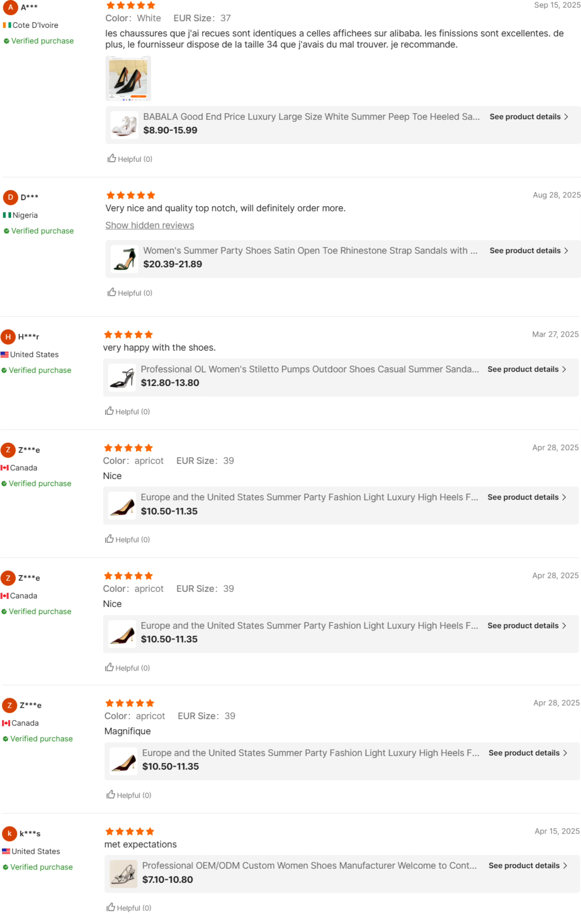Open the Professional OEM/ODM Custom Women Shoes title
581x924 pixels.
(309, 865)
